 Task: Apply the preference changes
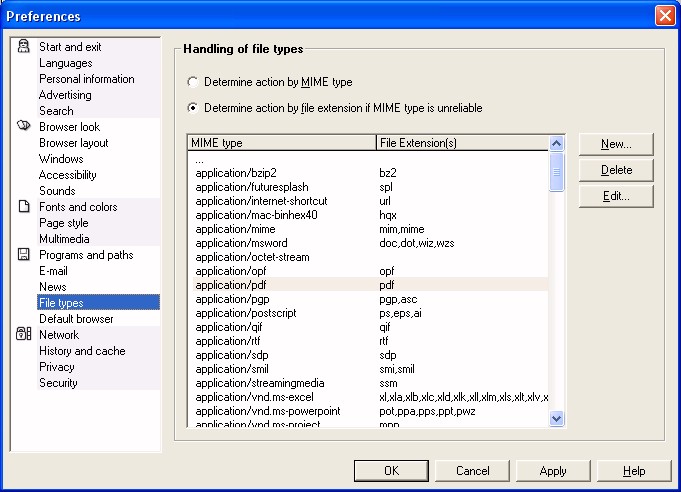click(x=553, y=471)
